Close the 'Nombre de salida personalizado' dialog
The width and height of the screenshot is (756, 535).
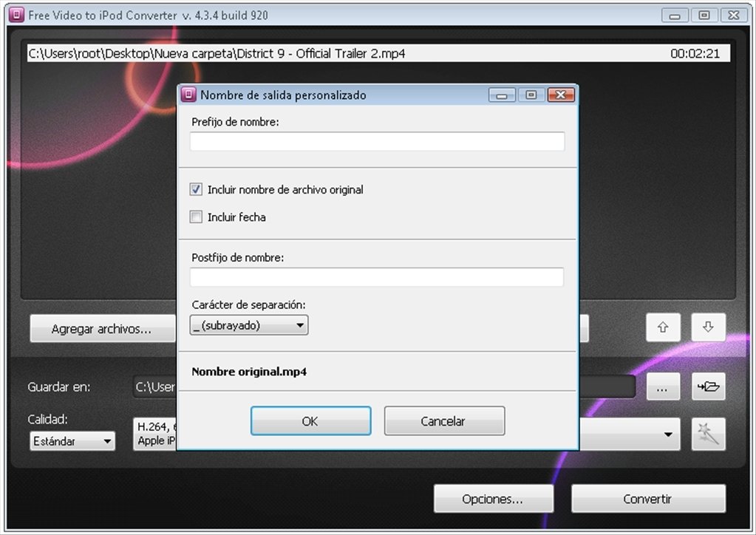click(x=561, y=95)
